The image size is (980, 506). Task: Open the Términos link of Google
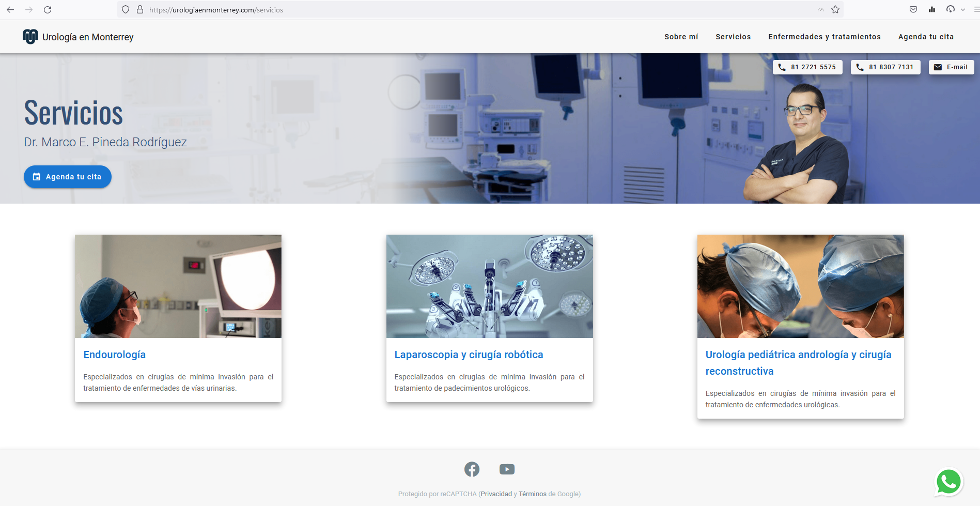[531, 494]
